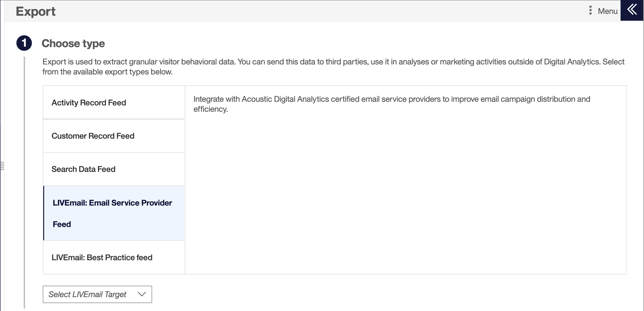644x311 pixels.
Task: Open the Select LIVEmail Target dropdown
Action: click(97, 294)
